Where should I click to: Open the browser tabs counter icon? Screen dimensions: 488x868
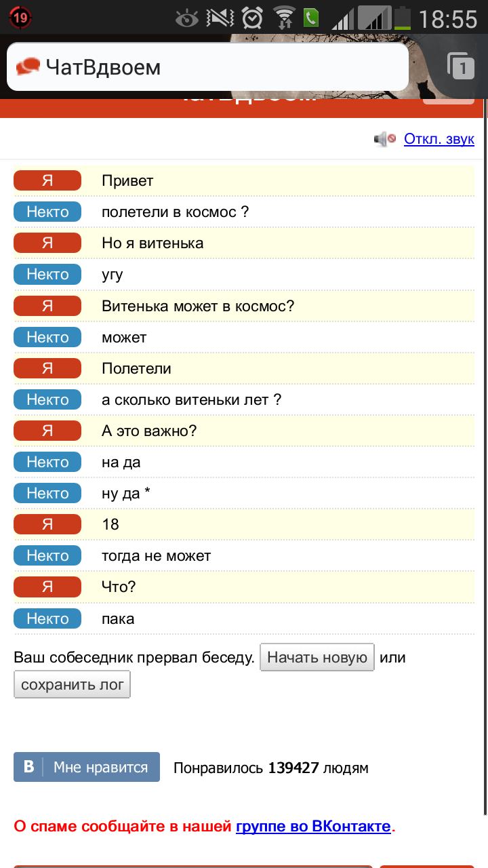461,66
